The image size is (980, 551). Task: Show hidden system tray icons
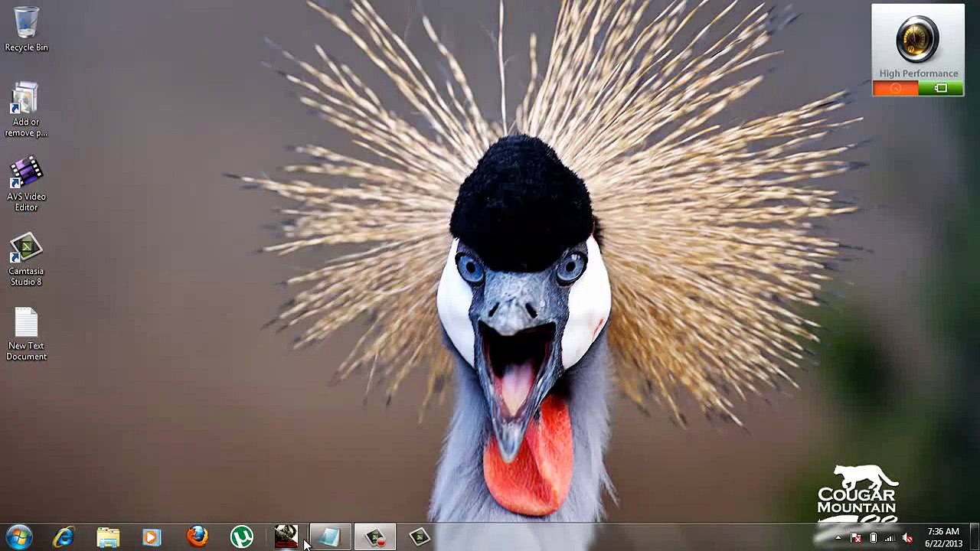[x=838, y=537]
